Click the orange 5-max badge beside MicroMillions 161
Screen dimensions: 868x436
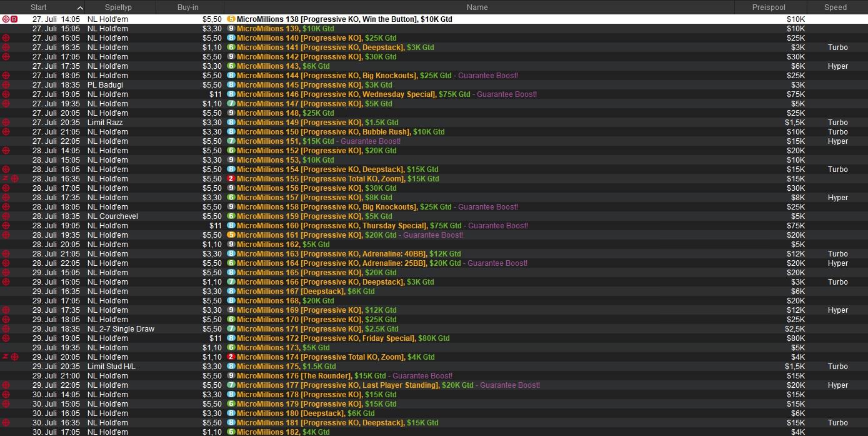(x=231, y=235)
